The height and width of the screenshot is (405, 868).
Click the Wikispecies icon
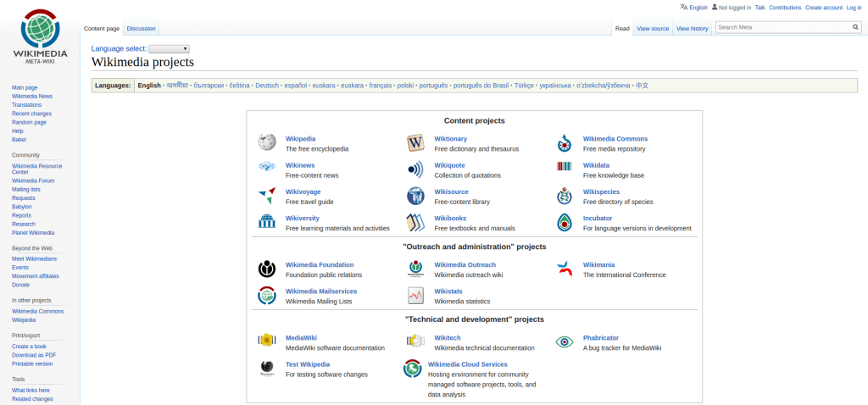coord(564,196)
